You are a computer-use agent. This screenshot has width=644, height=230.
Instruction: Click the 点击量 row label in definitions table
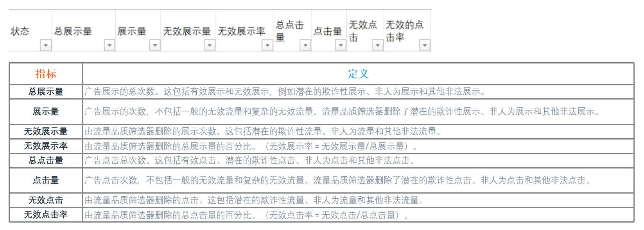tap(46, 180)
